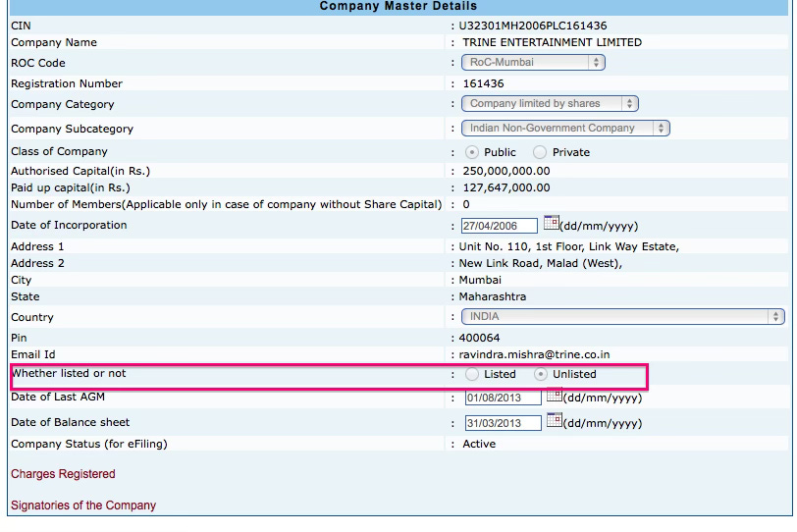
Task: Open the Country dropdown showing INDIA
Action: pos(623,317)
